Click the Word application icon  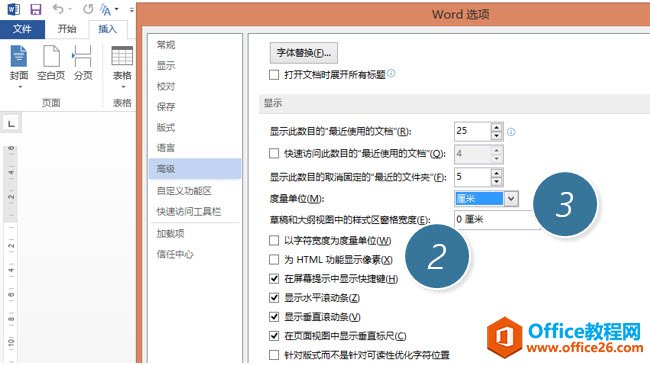pos(13,9)
